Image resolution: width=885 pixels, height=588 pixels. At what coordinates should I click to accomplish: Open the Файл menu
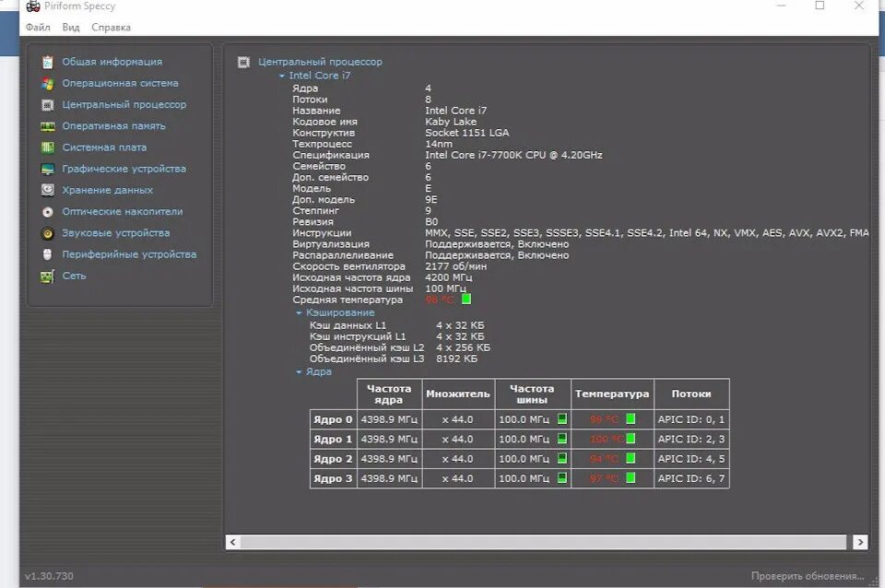click(x=38, y=27)
